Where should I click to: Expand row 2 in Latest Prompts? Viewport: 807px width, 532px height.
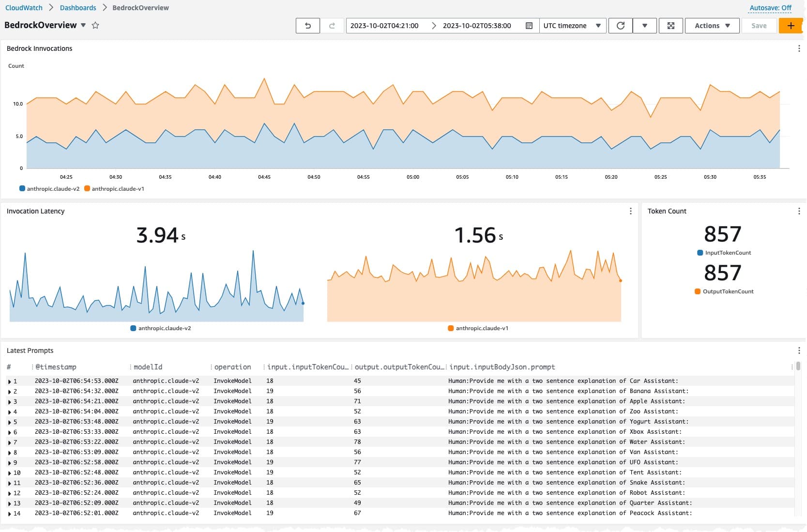(x=10, y=392)
